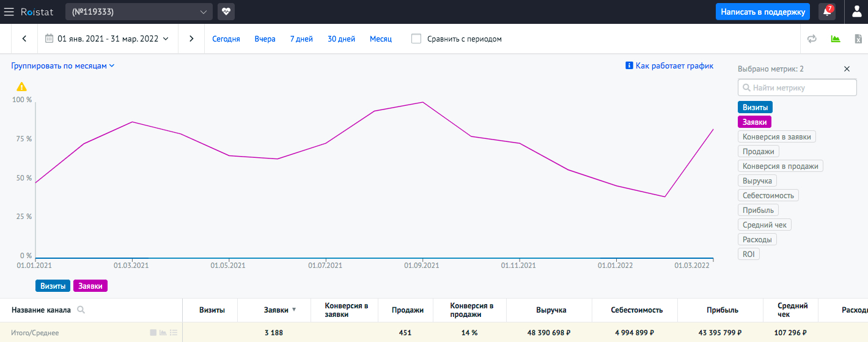This screenshot has width=868, height=342.
Task: Click the heart-pulse project health icon
Action: click(x=226, y=12)
